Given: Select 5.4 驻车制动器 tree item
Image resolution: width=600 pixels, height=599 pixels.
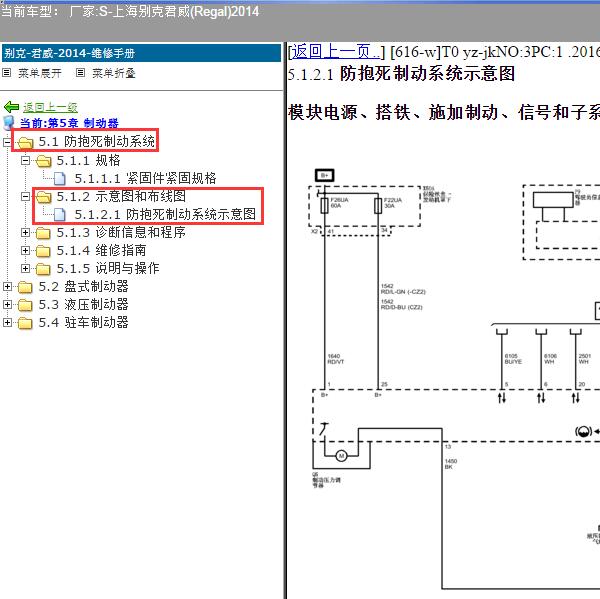Looking at the screenshot, I should (83, 322).
